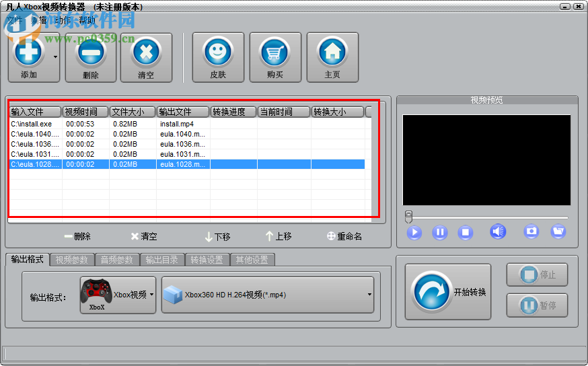Select the C:\install.exe row
Screen dimensions: 588x366
187,124
